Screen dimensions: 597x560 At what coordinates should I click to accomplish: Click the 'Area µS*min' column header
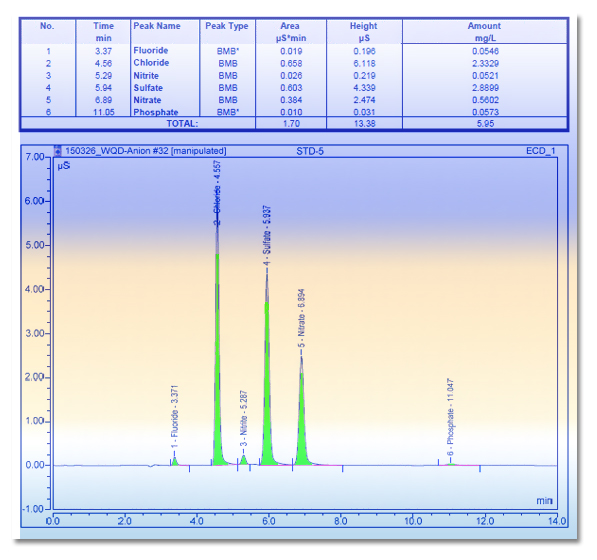tap(291, 32)
